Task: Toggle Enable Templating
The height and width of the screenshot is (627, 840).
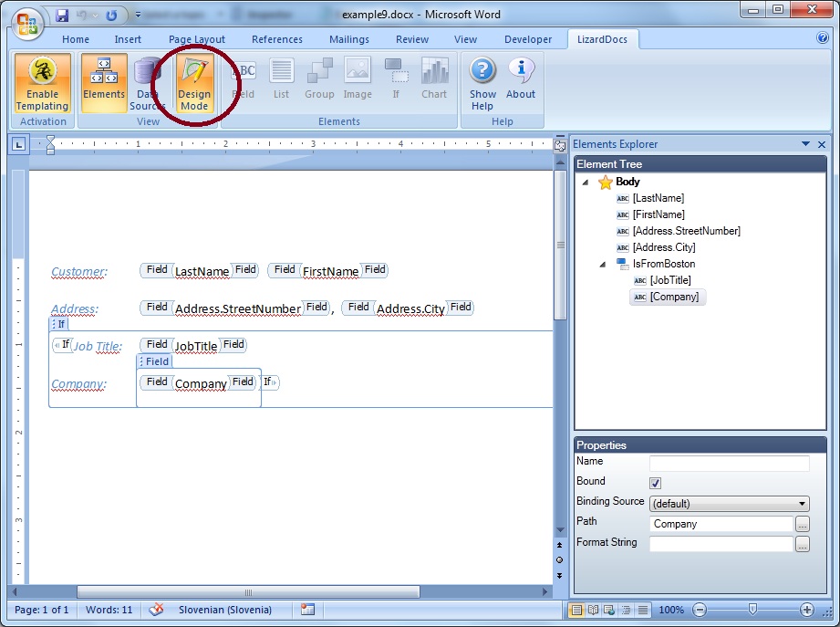Action: [42, 83]
